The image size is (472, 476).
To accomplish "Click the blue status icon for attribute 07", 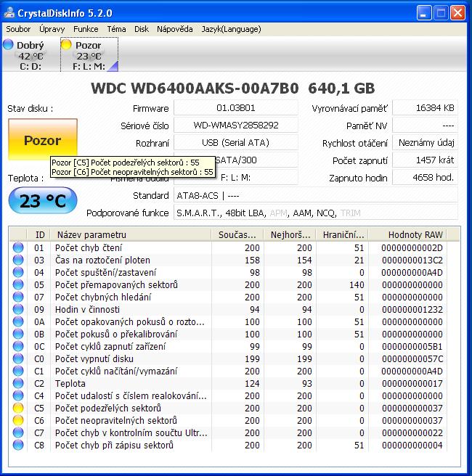I will tap(18, 297).
